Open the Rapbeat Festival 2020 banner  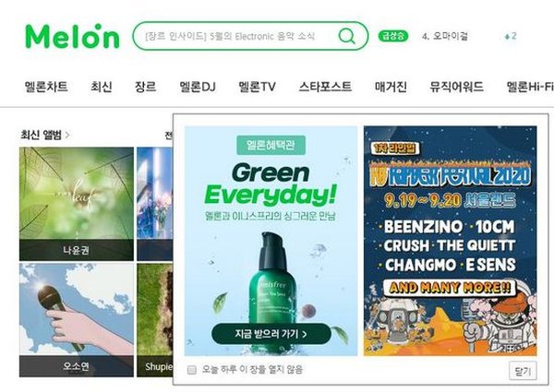point(451,241)
